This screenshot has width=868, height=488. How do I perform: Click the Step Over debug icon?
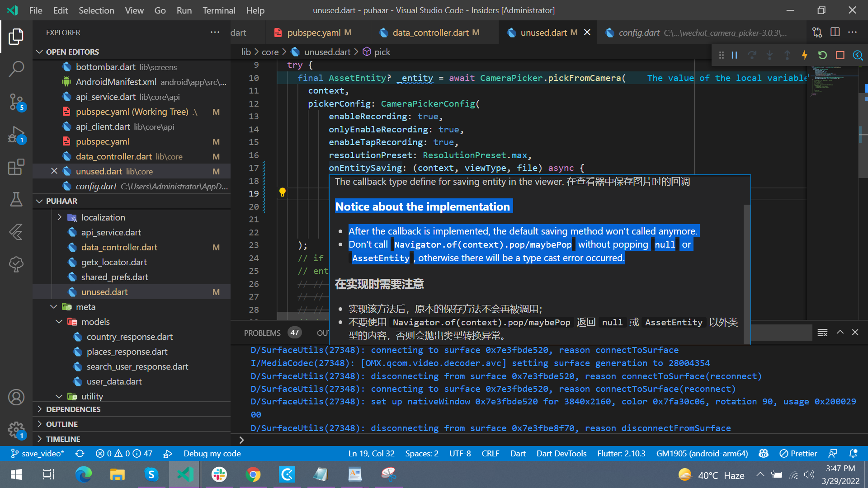(x=752, y=55)
